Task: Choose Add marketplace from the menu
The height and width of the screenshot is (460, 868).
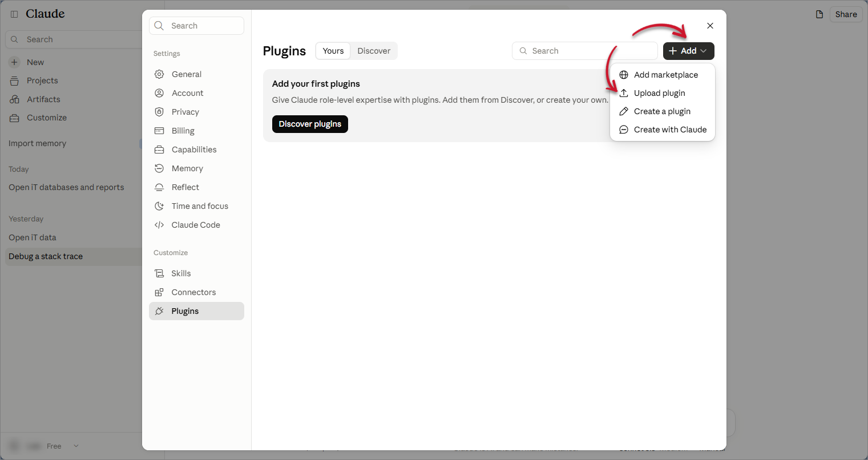Action: click(663, 75)
